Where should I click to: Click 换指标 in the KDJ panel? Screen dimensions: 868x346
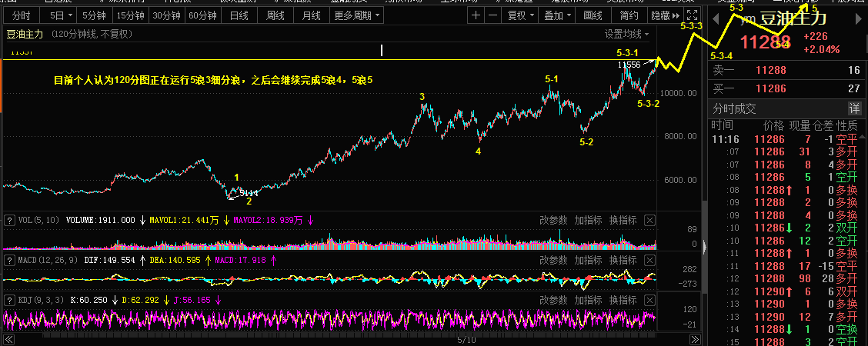pos(623,300)
